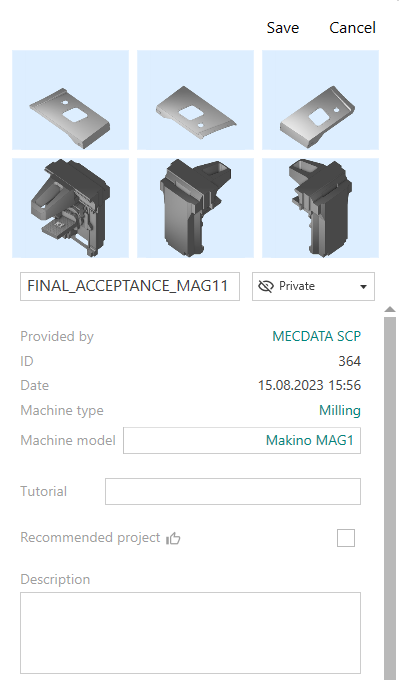Edit the FINAL_ACCEPTANCE_MAG11 project name field

pos(130,286)
